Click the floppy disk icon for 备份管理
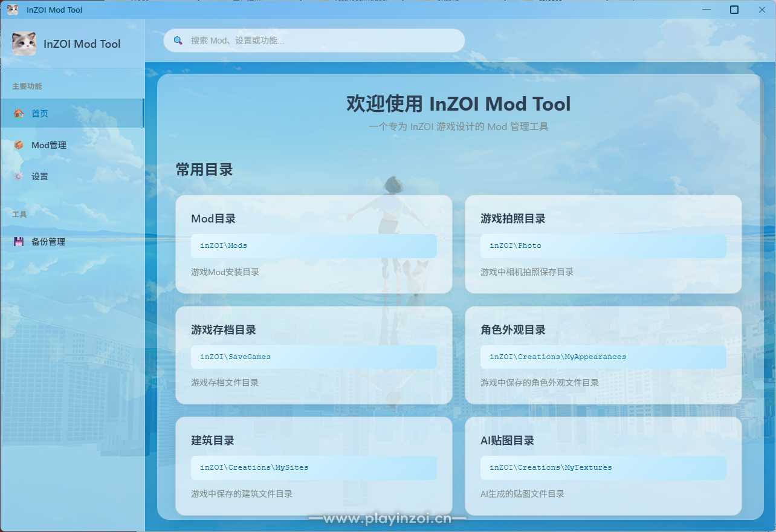 point(19,242)
